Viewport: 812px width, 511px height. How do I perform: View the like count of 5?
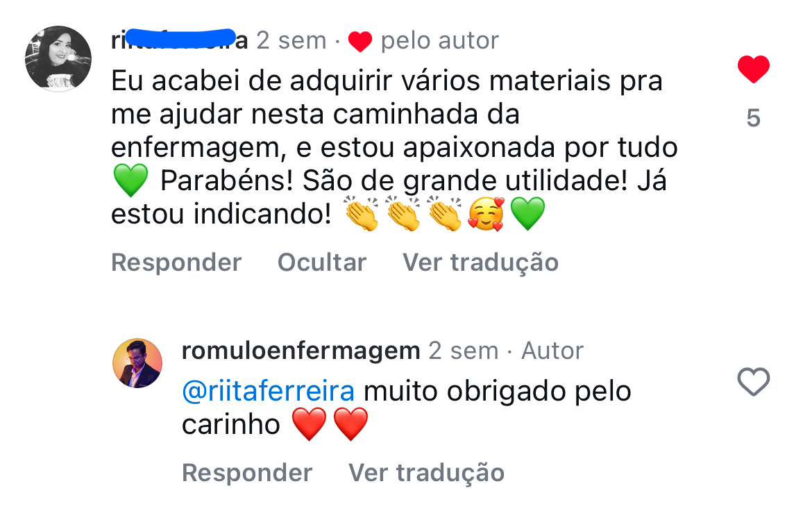coord(753,119)
